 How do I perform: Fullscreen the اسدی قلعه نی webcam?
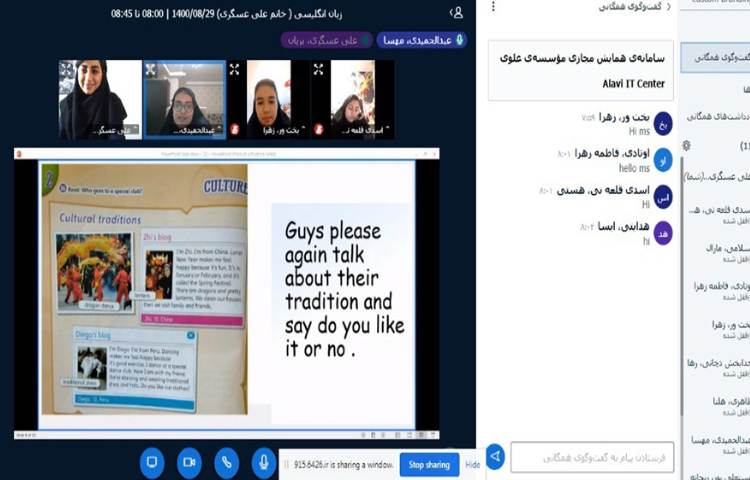(319, 70)
